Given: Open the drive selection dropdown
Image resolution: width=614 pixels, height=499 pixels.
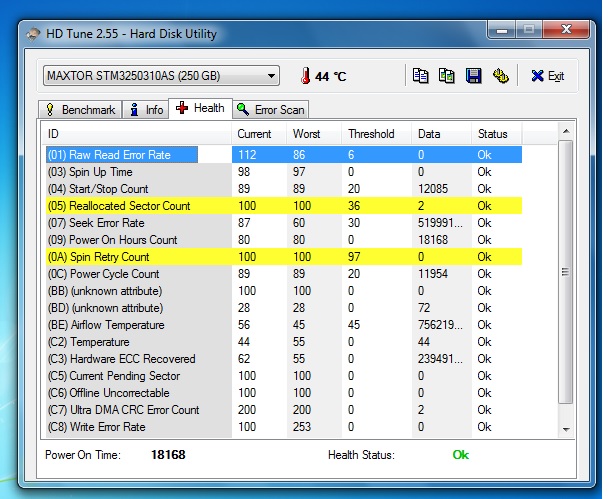Looking at the screenshot, I should pos(161,76).
